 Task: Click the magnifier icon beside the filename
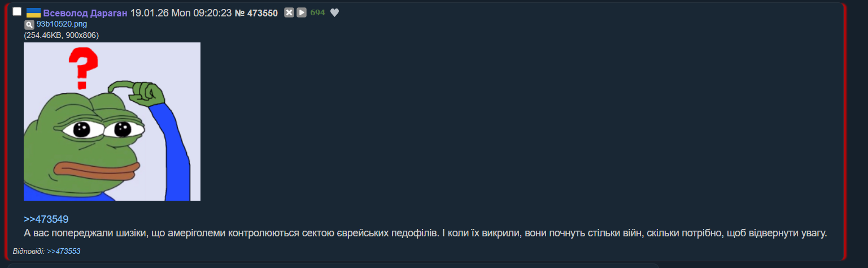[x=29, y=24]
